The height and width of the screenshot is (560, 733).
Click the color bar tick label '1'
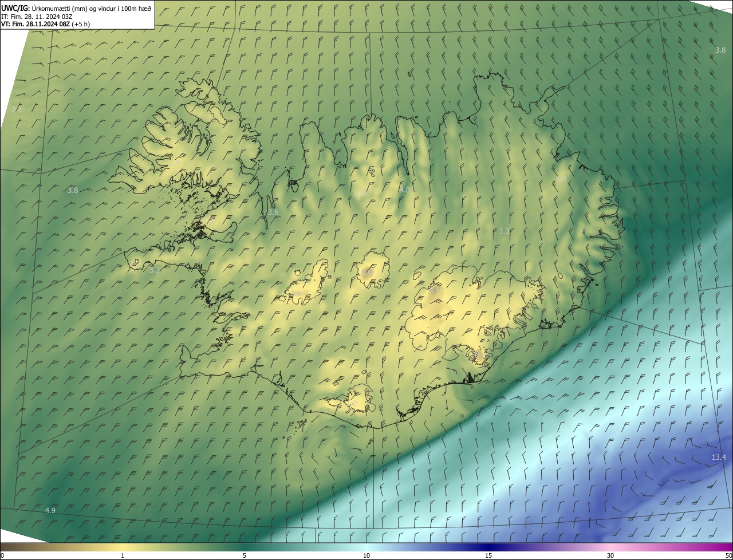point(123,555)
